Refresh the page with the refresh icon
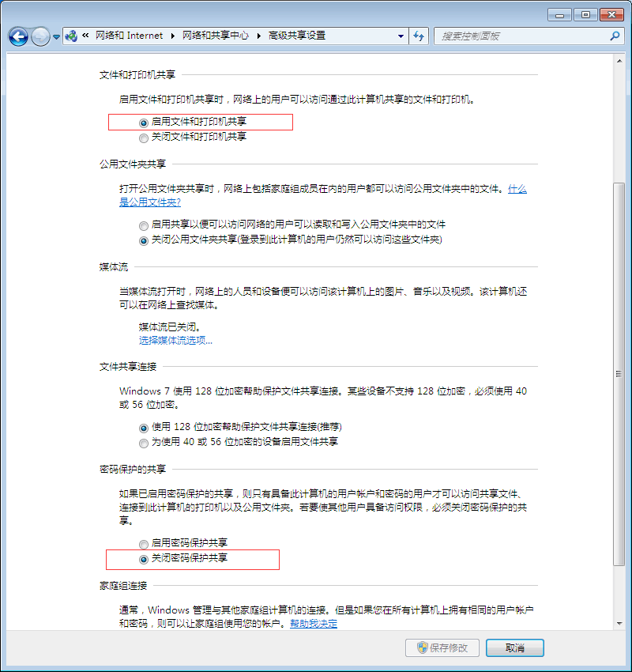The width and height of the screenshot is (632, 672). coord(419,36)
